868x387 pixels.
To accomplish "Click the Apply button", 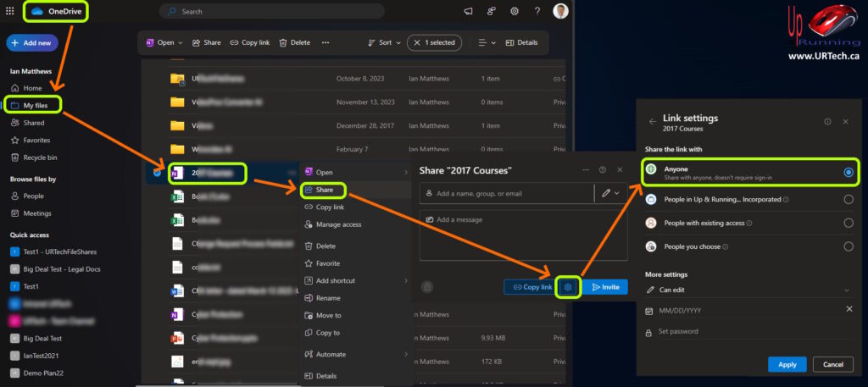I will [x=787, y=364].
